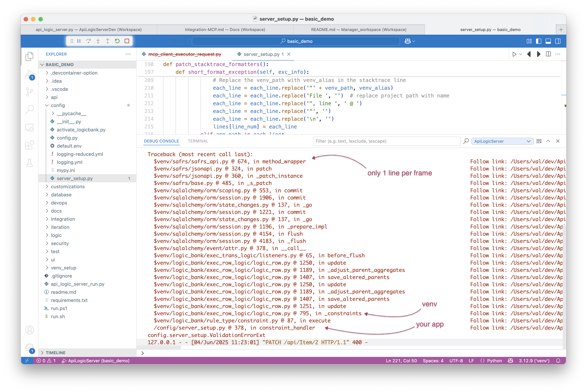
Task: Expand TIMELINE section
Action: pos(87,353)
